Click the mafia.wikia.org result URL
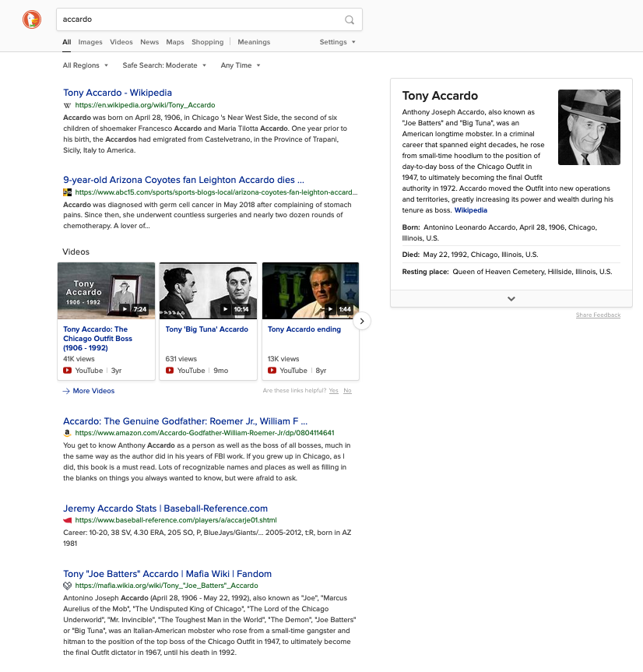The image size is (643, 672). coord(167,586)
